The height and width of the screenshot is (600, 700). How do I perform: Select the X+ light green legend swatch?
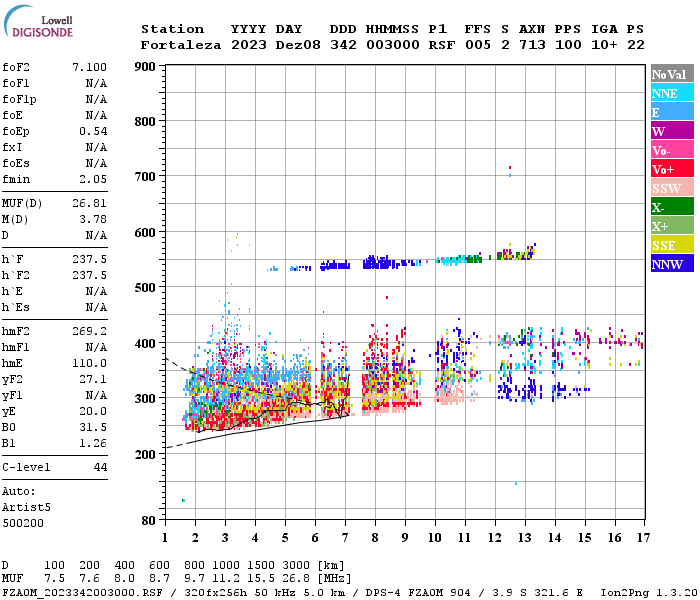[x=672, y=226]
